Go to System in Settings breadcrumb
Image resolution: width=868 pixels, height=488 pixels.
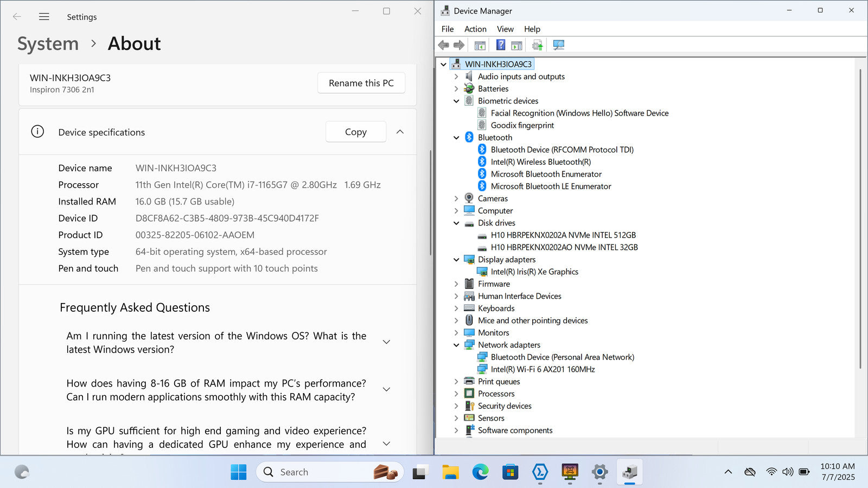pyautogui.click(x=48, y=43)
